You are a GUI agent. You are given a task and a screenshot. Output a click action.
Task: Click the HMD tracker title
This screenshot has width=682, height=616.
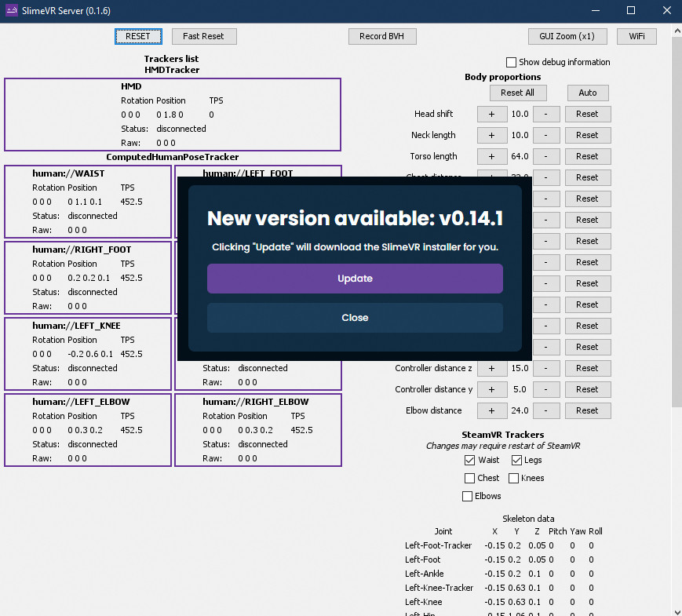[x=131, y=86]
